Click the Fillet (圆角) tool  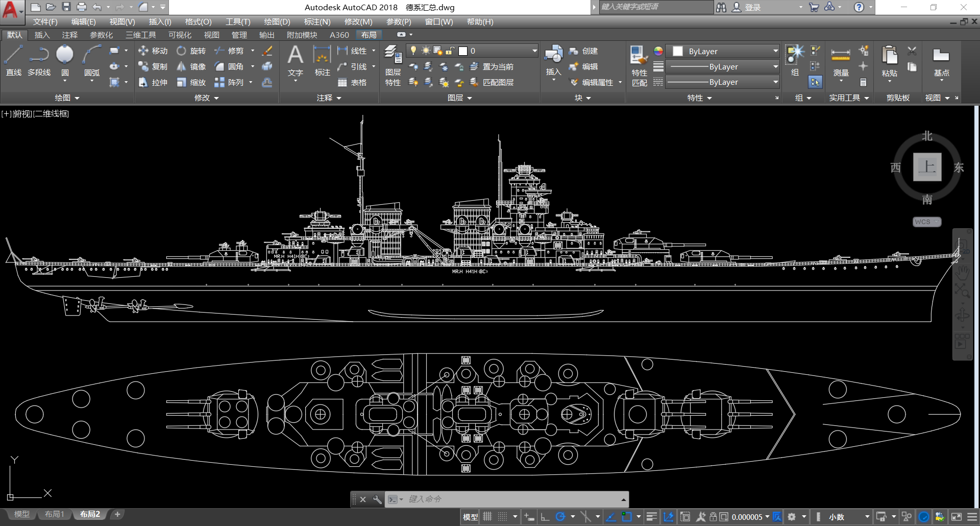click(x=229, y=67)
